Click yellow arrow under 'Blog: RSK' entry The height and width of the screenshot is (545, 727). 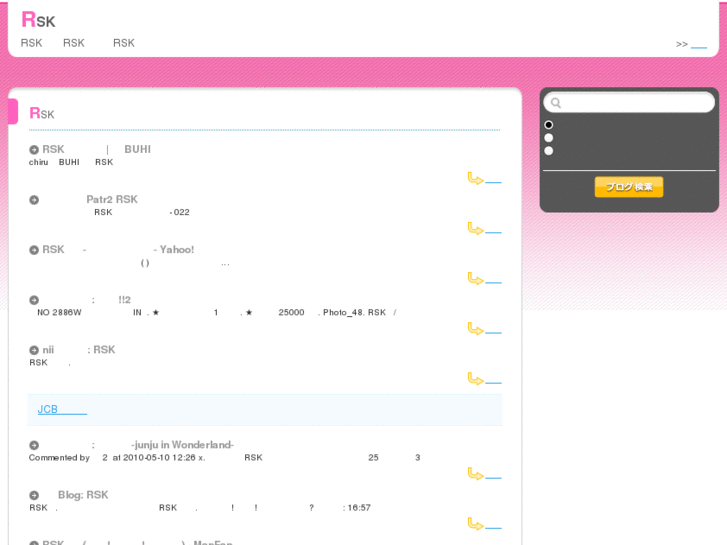tap(476, 524)
